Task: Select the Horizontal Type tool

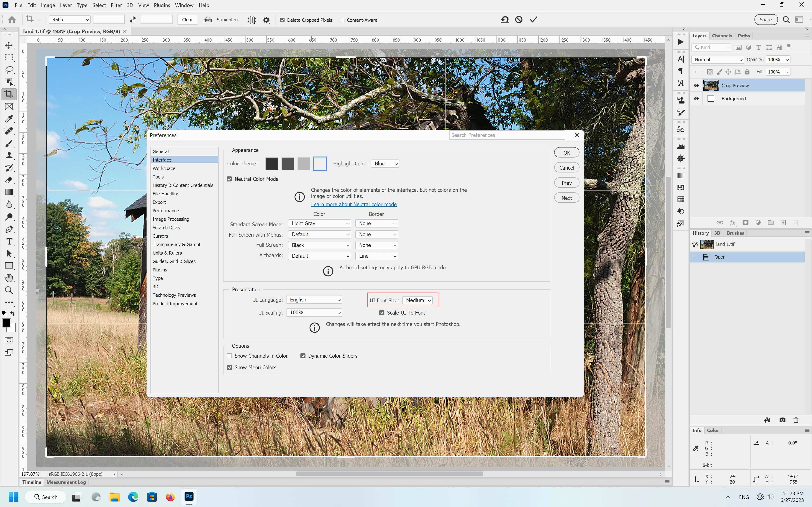Action: (x=9, y=241)
